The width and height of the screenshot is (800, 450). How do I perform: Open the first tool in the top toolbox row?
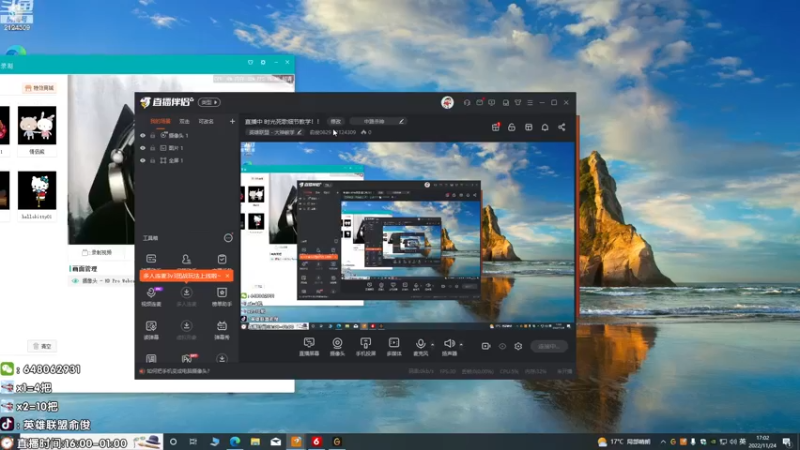(x=151, y=260)
